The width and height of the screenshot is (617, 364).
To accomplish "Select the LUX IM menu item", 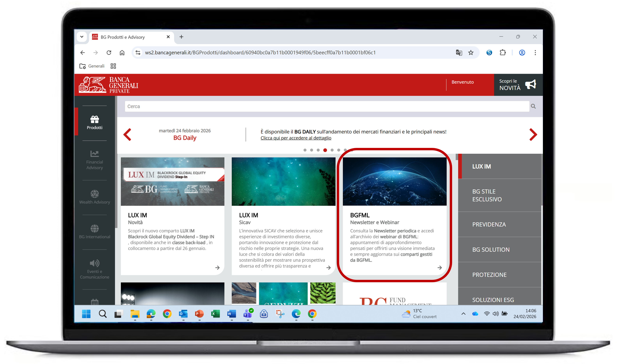I will (x=500, y=166).
